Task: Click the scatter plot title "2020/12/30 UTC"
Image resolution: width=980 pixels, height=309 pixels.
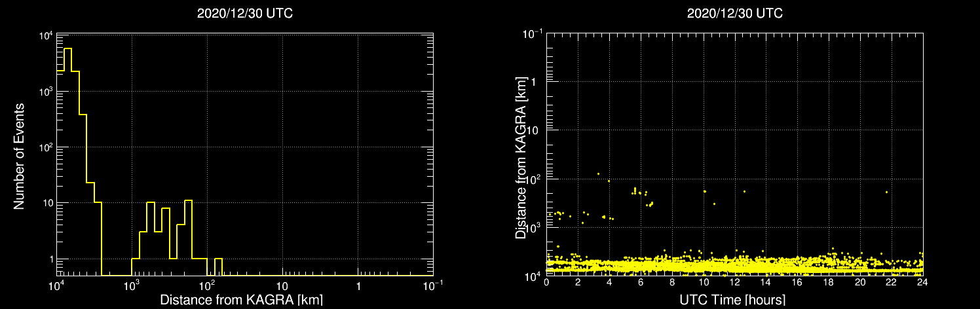Action: (734, 13)
